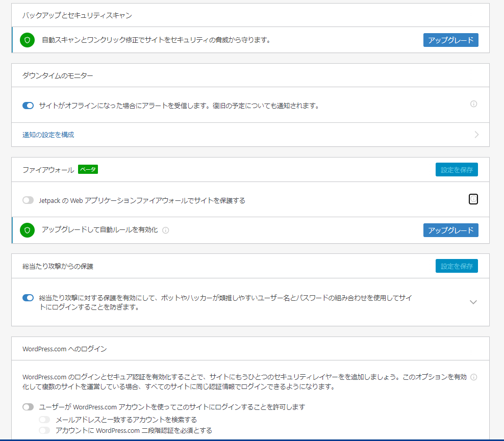Click the 総当たり攻撃からの保護 heading text

[58, 266]
